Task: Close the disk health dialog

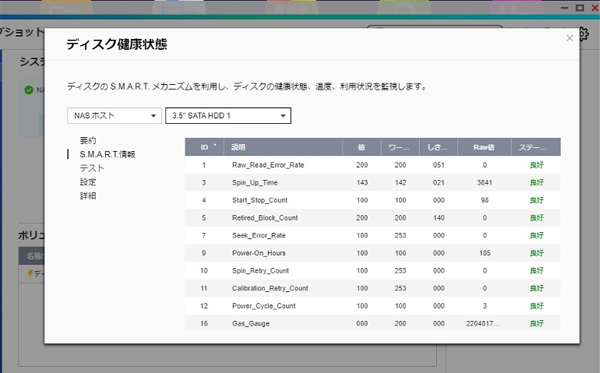Action: [569, 38]
